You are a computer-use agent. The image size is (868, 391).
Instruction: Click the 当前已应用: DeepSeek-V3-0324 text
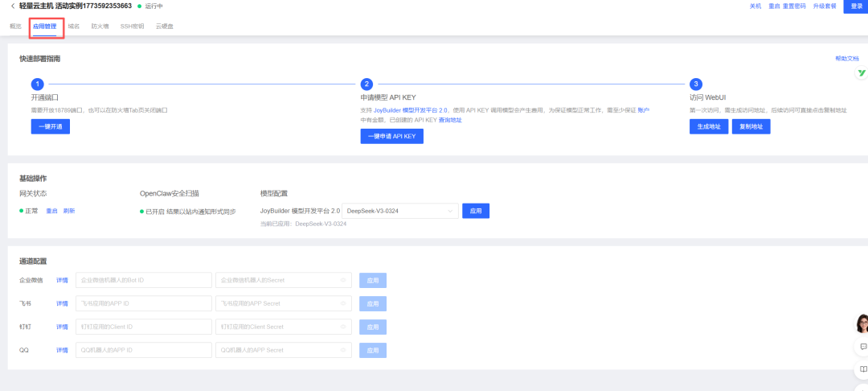(x=303, y=224)
